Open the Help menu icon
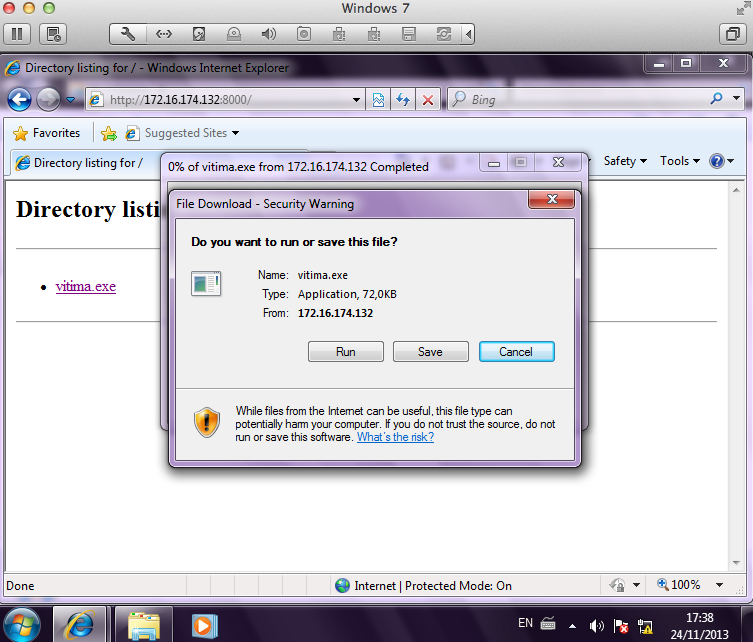This screenshot has height=642, width=753. [721, 161]
